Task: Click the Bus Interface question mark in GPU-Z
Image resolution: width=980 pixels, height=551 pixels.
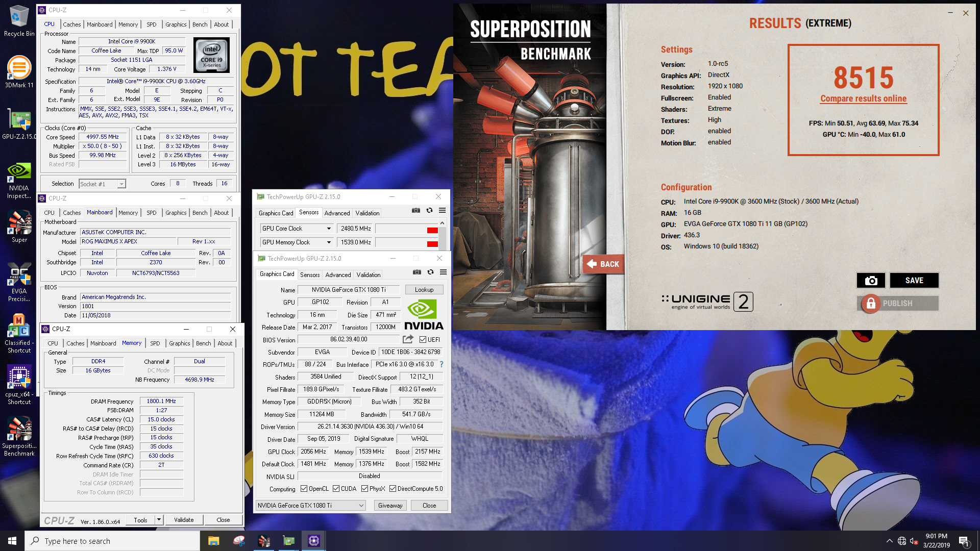Action: point(442,364)
